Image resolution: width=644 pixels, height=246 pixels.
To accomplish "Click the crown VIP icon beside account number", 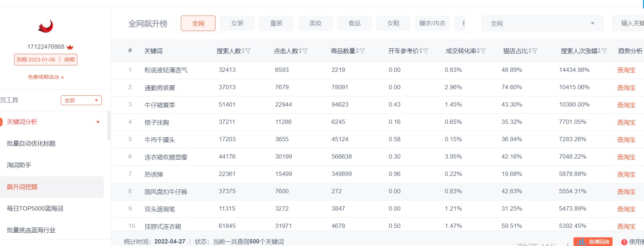I will point(70,47).
